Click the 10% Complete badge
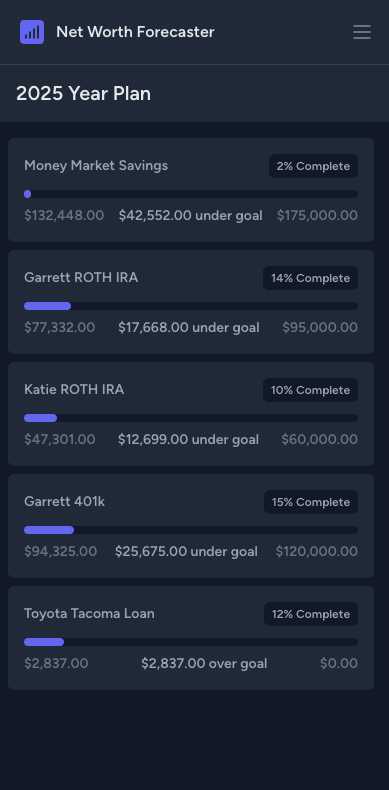Screen dimensions: 389x790 pyautogui.click(x=310, y=390)
